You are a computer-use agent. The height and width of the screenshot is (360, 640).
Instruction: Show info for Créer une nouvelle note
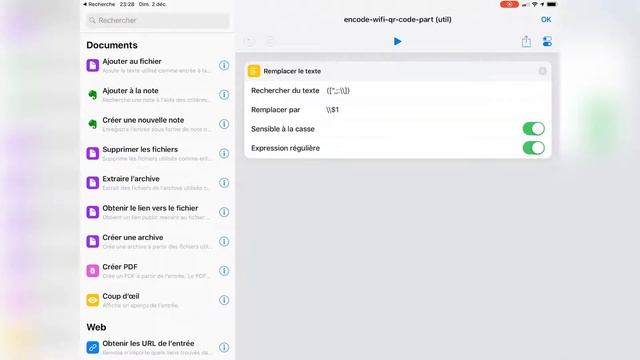coord(224,124)
